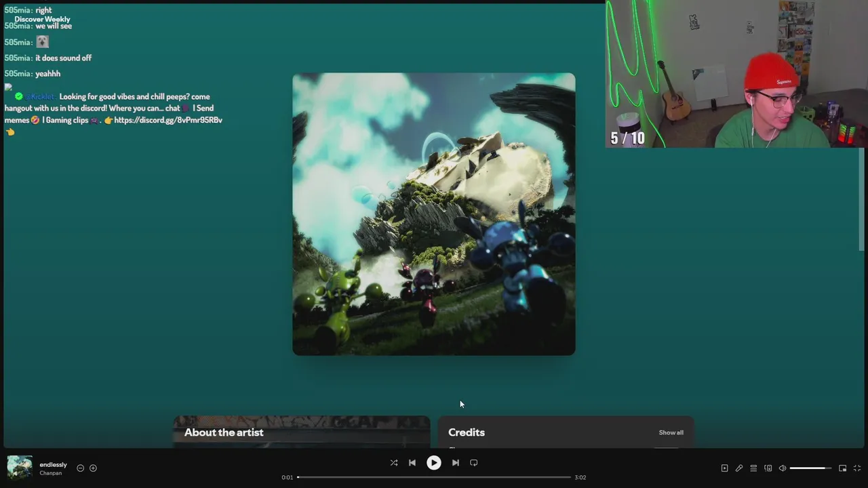
Task: Click chat message 'it does sound off'
Action: pos(63,58)
